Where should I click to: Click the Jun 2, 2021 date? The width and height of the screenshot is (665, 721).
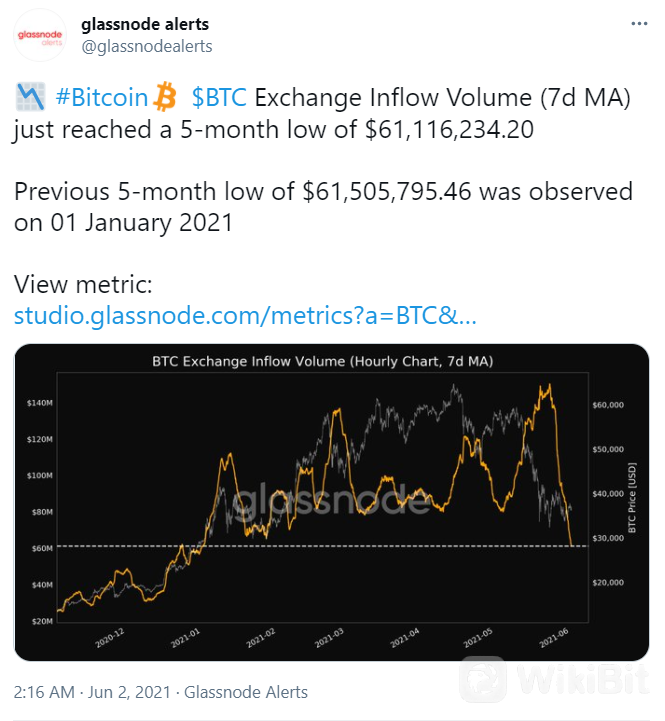click(x=129, y=692)
